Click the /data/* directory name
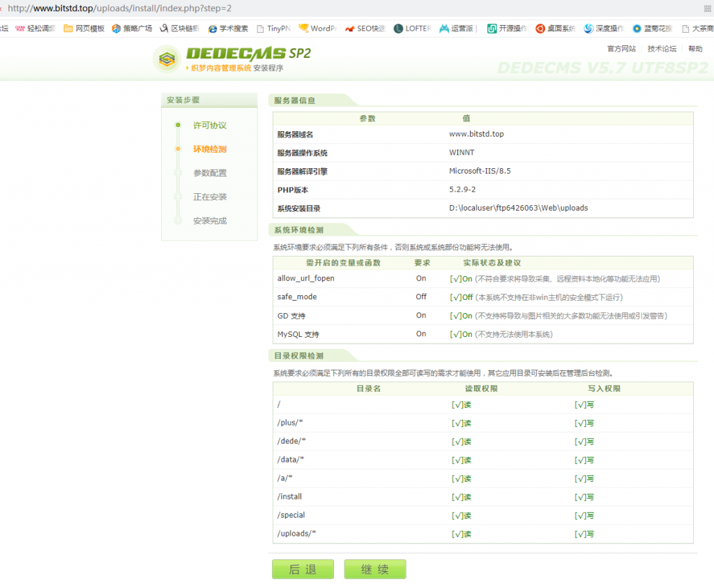 [291, 460]
